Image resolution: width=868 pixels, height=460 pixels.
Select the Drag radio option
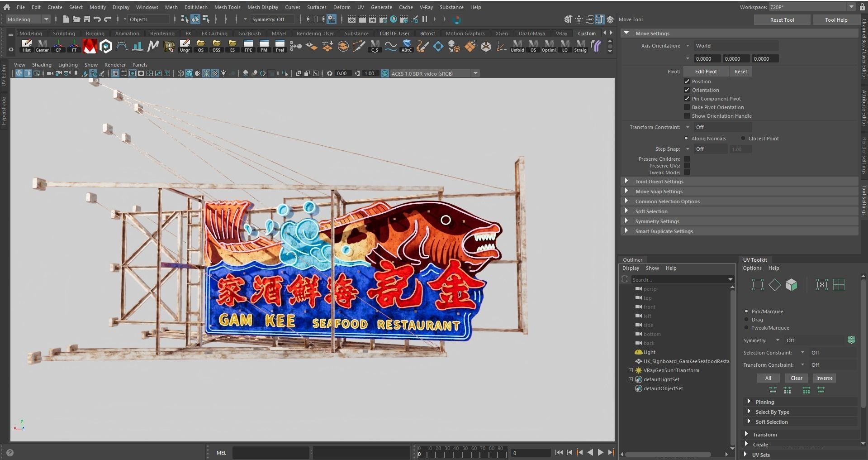click(x=746, y=320)
